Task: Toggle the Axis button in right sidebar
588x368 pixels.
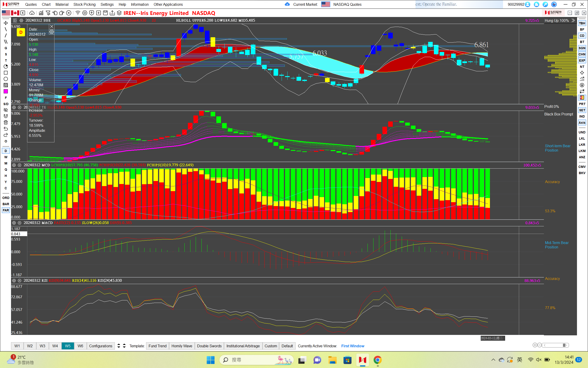Action: (582, 123)
